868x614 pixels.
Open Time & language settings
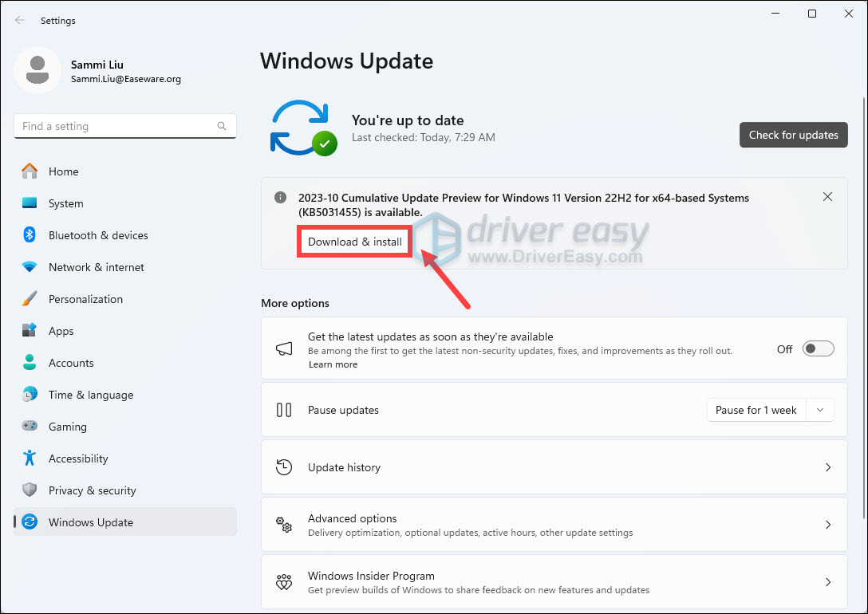point(125,395)
